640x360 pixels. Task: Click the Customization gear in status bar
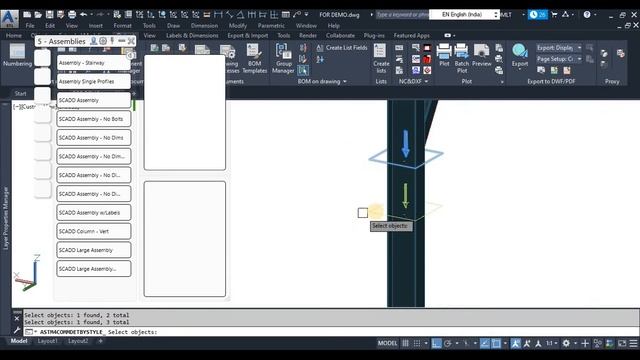(566, 343)
